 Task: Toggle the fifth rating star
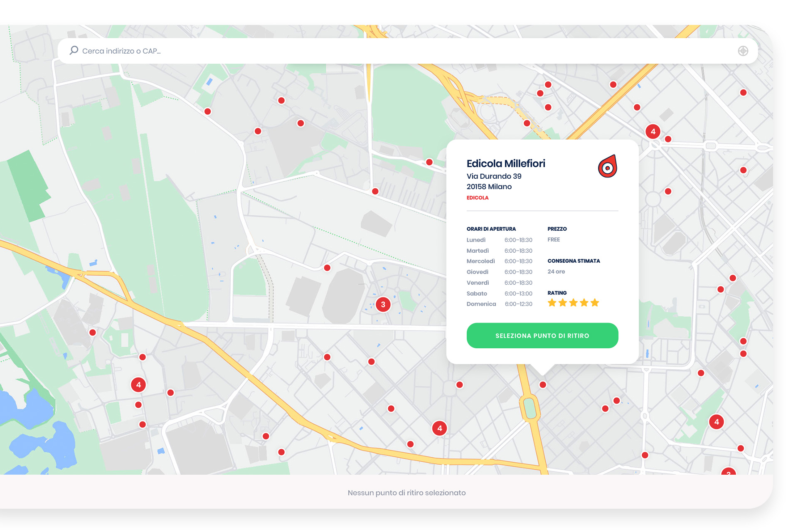tap(594, 303)
